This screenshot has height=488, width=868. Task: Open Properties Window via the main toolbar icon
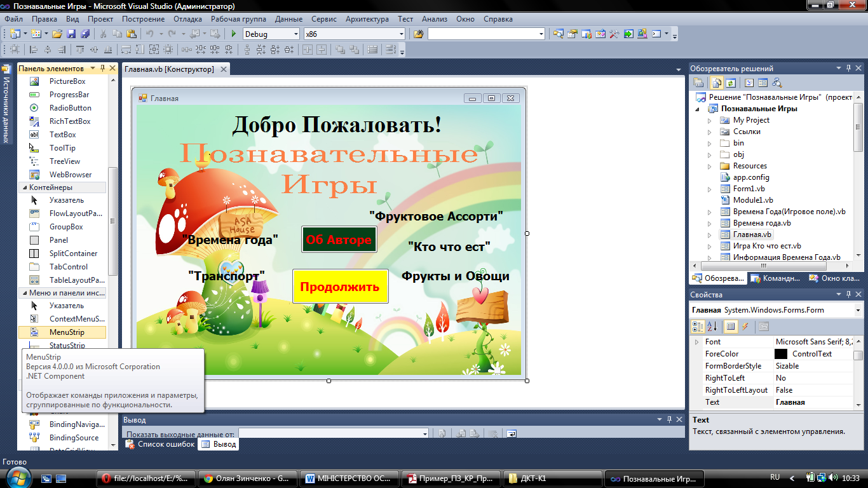tap(572, 34)
